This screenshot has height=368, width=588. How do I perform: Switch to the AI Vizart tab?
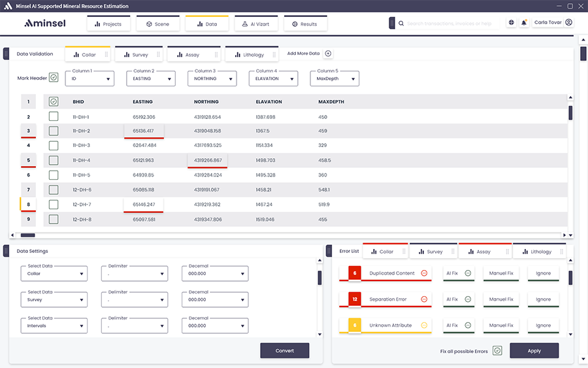[257, 24]
